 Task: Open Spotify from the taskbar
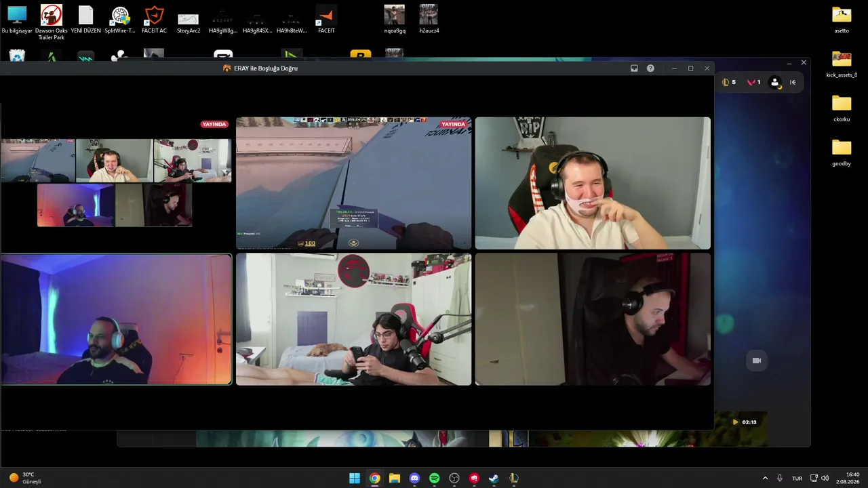coord(435,479)
